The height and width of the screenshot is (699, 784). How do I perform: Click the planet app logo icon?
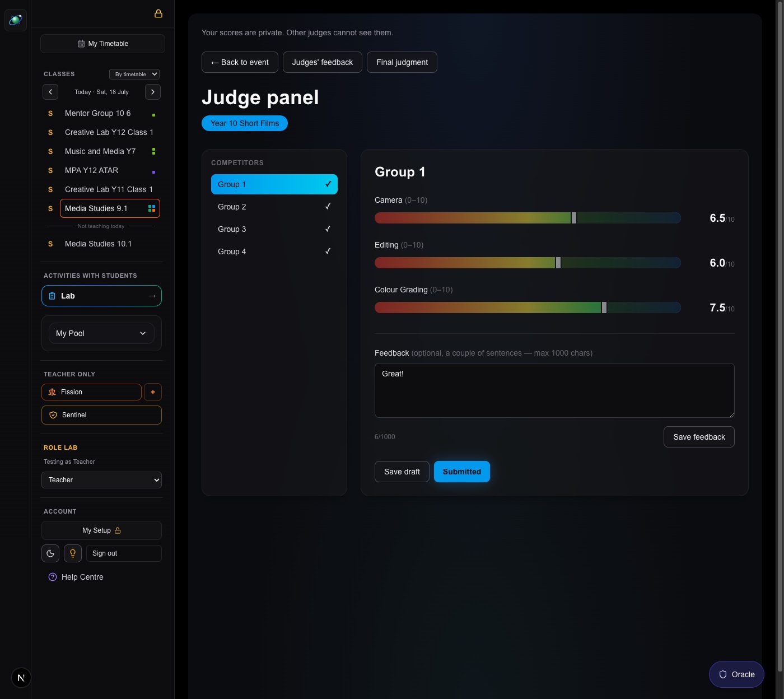point(16,20)
